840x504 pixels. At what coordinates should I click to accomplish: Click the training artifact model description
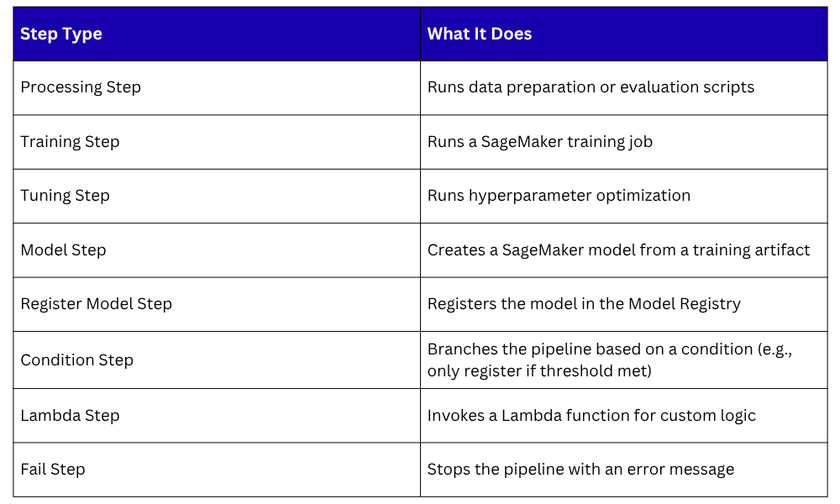pyautogui.click(x=618, y=250)
